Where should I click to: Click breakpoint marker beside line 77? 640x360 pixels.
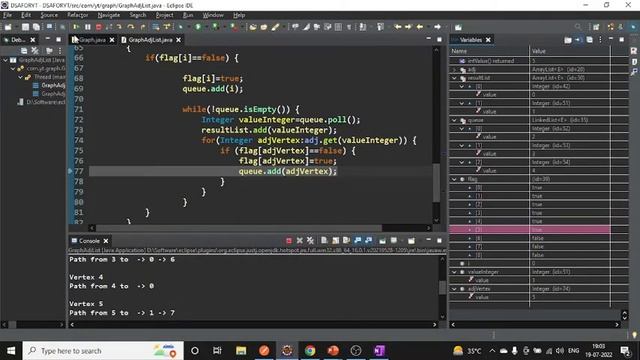[x=70, y=171]
